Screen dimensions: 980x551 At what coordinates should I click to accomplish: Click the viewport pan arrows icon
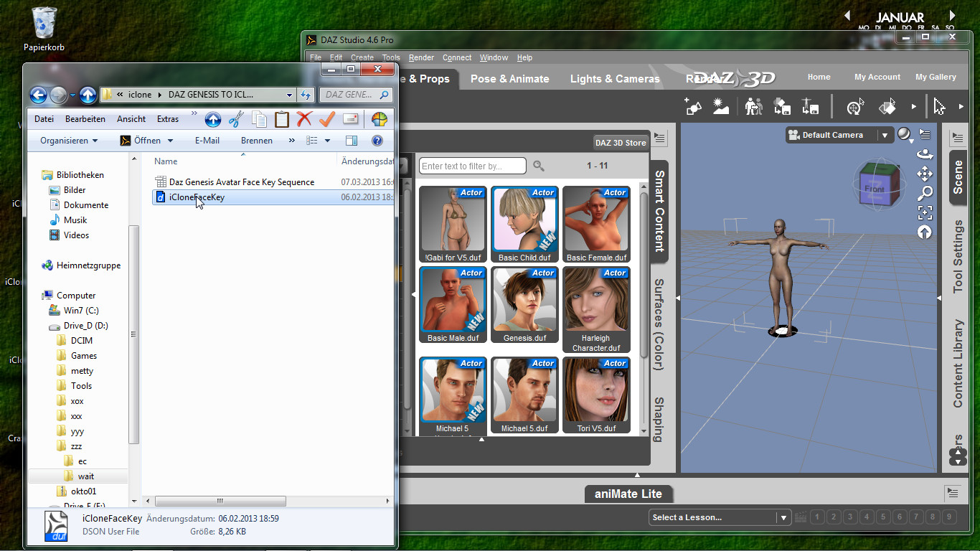925,174
